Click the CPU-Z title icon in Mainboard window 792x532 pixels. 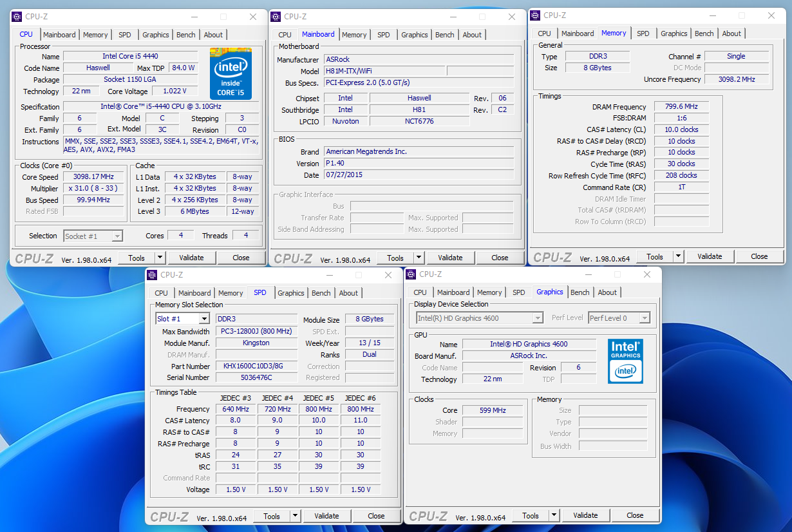coord(276,17)
